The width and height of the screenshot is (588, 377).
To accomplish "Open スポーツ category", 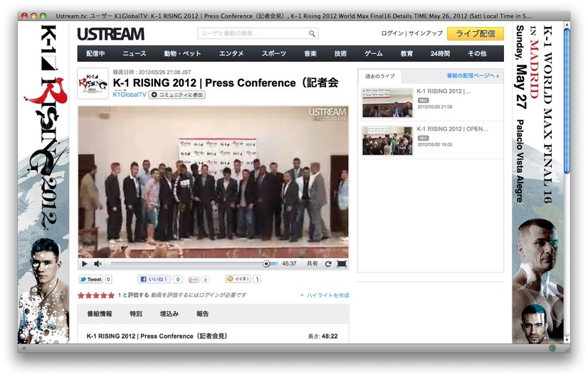I will pos(274,53).
